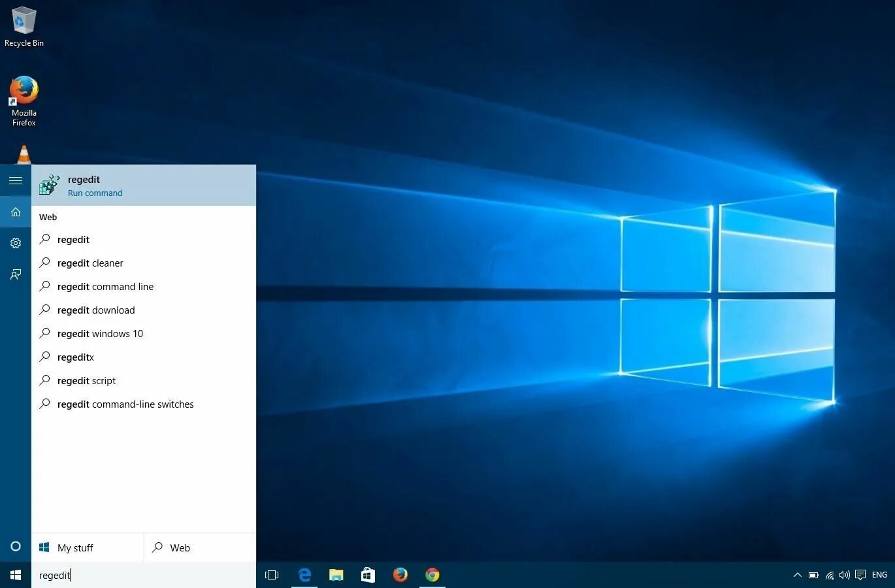Click inside the search input field
Viewport: 895px width, 588px height.
click(98, 575)
